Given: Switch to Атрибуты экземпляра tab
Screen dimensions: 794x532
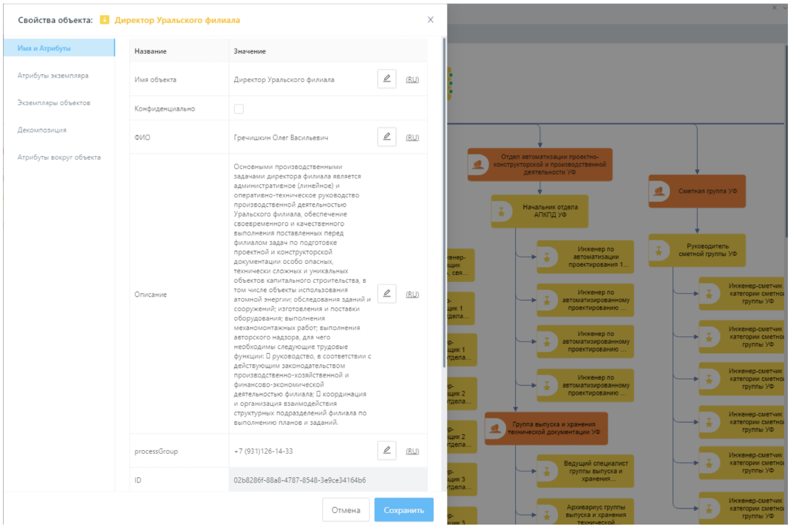Looking at the screenshot, I should (53, 76).
